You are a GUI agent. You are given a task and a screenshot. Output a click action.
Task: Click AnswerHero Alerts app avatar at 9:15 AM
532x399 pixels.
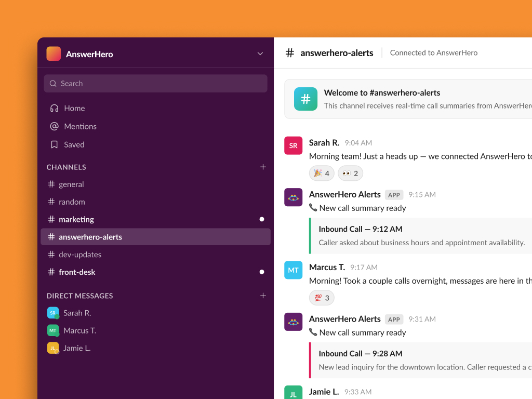(x=293, y=197)
